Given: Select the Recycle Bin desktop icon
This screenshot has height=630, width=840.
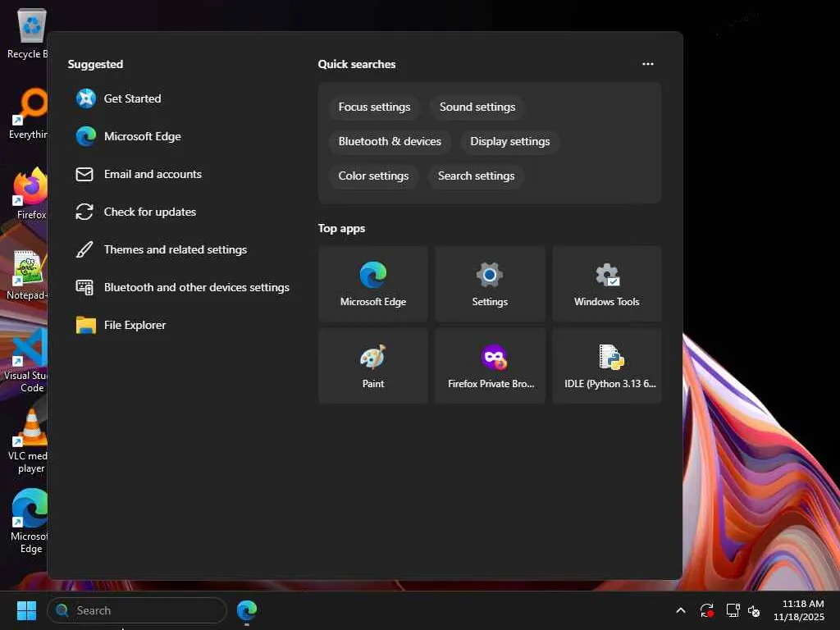Looking at the screenshot, I should coord(28,33).
